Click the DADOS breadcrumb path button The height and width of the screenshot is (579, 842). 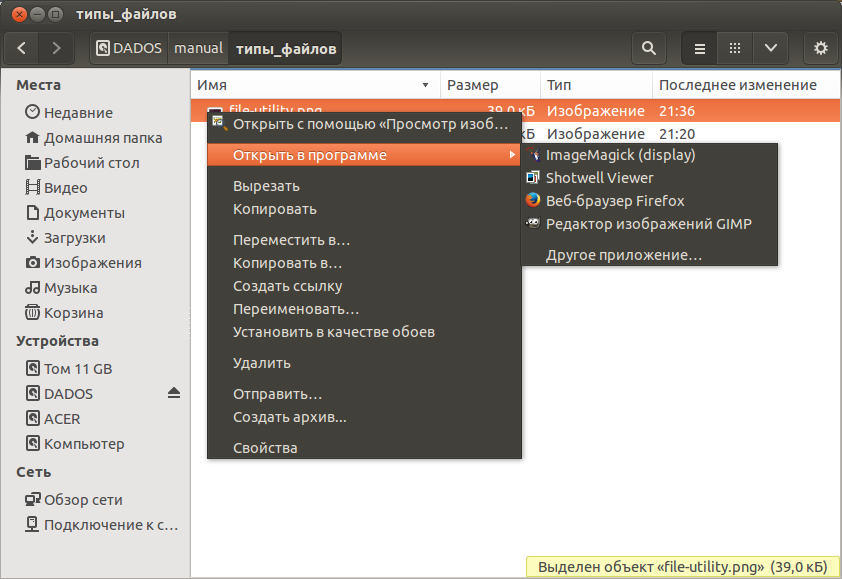point(130,48)
